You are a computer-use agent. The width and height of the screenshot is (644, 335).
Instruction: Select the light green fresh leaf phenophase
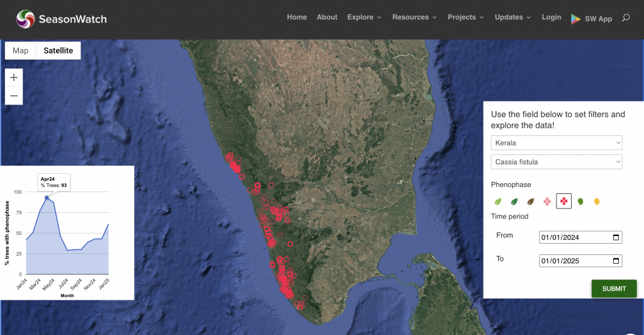(498, 202)
